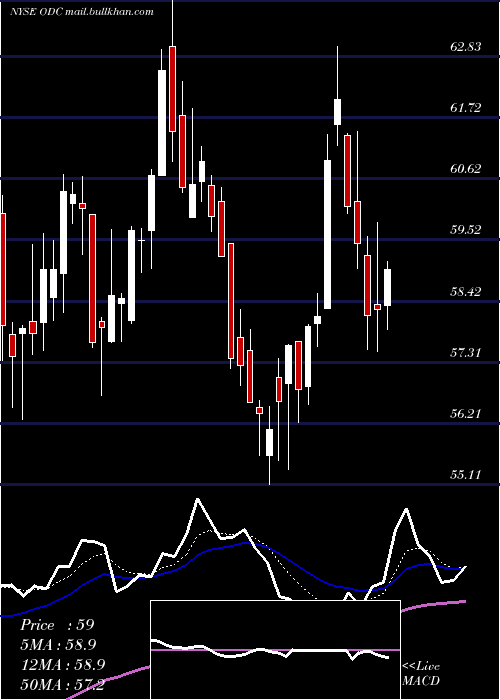Click the 57.31 price axis label

pyautogui.click(x=466, y=353)
